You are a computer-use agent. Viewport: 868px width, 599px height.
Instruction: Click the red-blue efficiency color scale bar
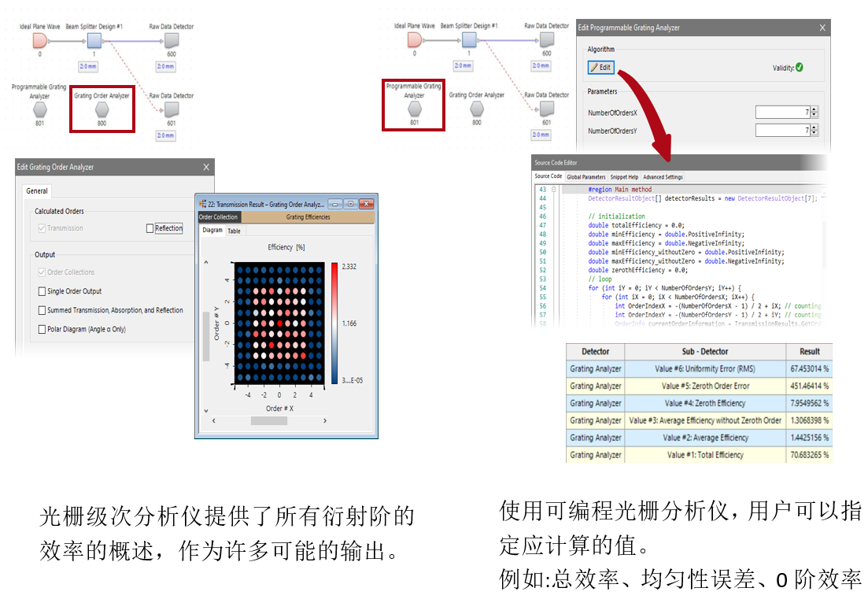(x=335, y=323)
